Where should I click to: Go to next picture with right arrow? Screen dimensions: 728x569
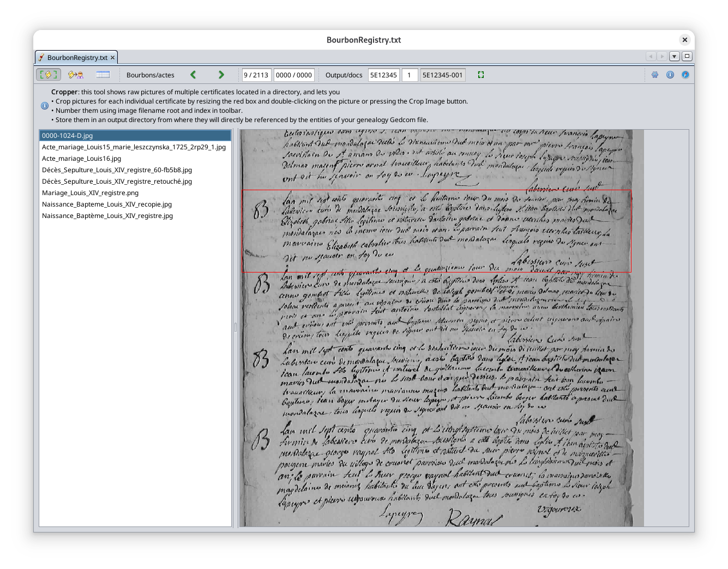point(221,75)
